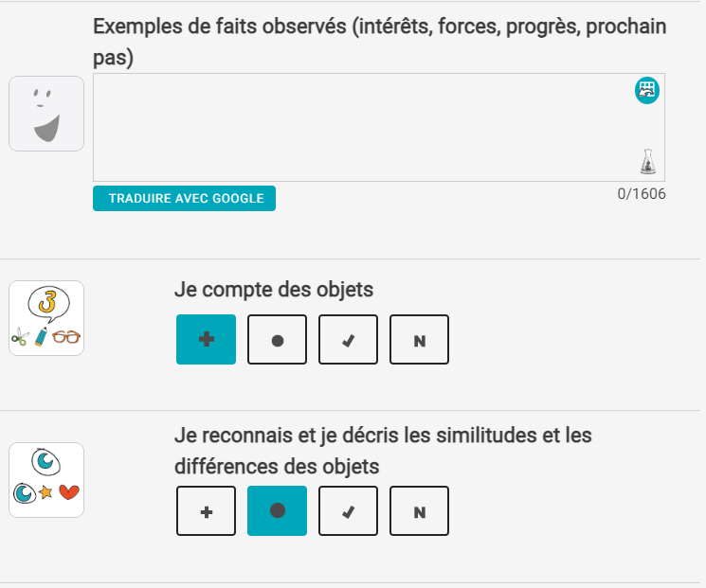Select dot rating for similitudes et différences
Viewport: 706px width, 588px height.
tap(278, 510)
